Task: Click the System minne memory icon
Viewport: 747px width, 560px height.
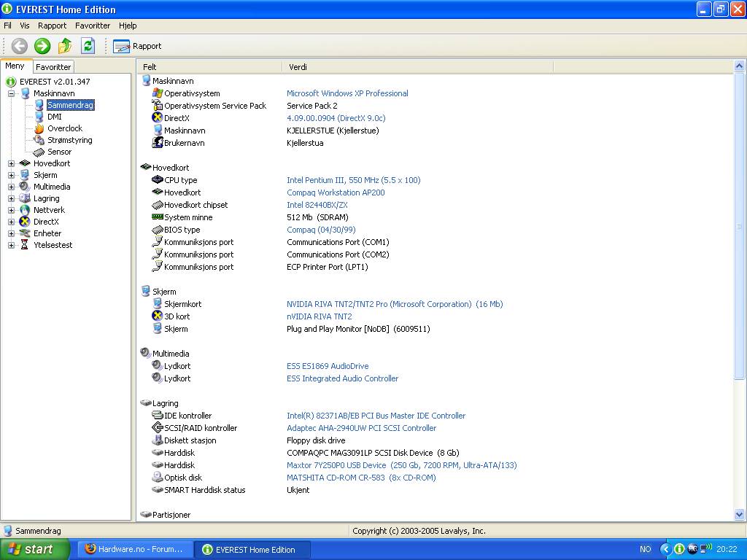Action: (158, 217)
